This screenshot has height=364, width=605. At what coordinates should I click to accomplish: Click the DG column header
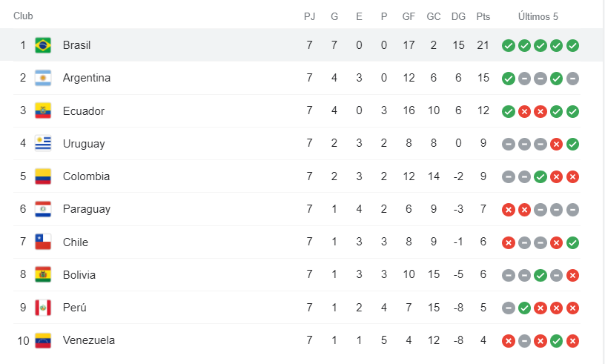[x=458, y=16]
